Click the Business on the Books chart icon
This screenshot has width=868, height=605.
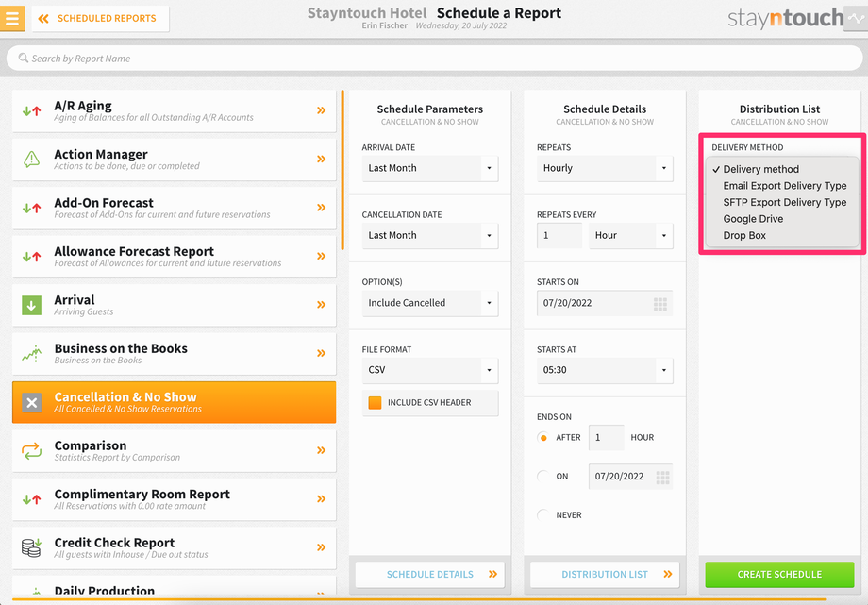[31, 354]
